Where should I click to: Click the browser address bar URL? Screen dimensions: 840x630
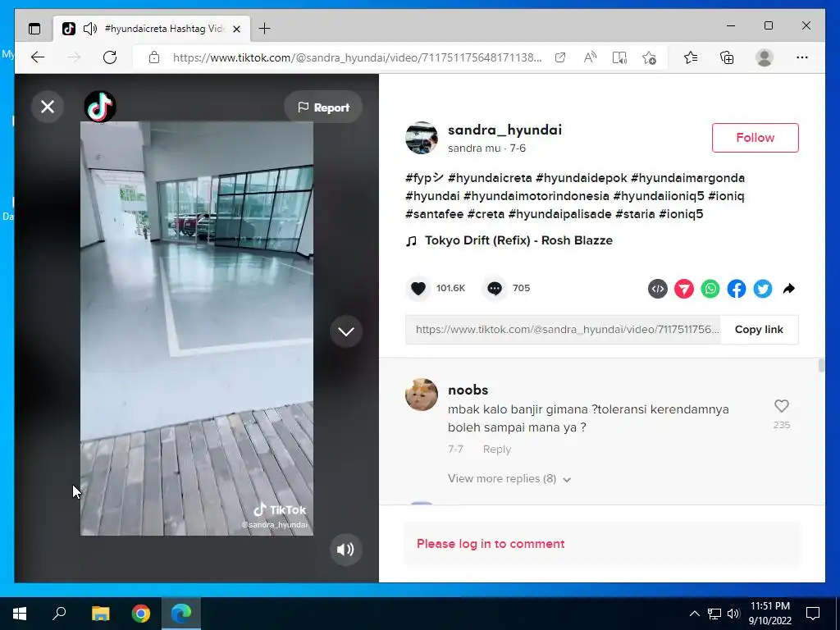click(358, 57)
